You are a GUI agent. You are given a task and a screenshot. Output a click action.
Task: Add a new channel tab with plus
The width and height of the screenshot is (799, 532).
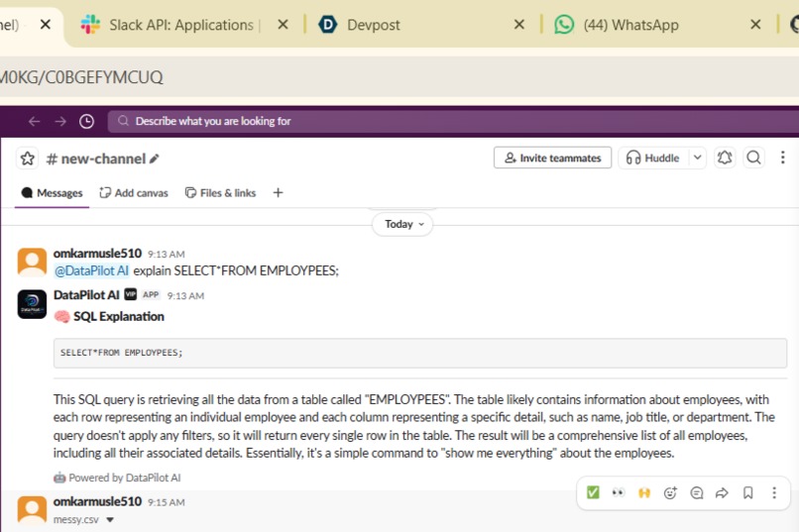pos(278,193)
